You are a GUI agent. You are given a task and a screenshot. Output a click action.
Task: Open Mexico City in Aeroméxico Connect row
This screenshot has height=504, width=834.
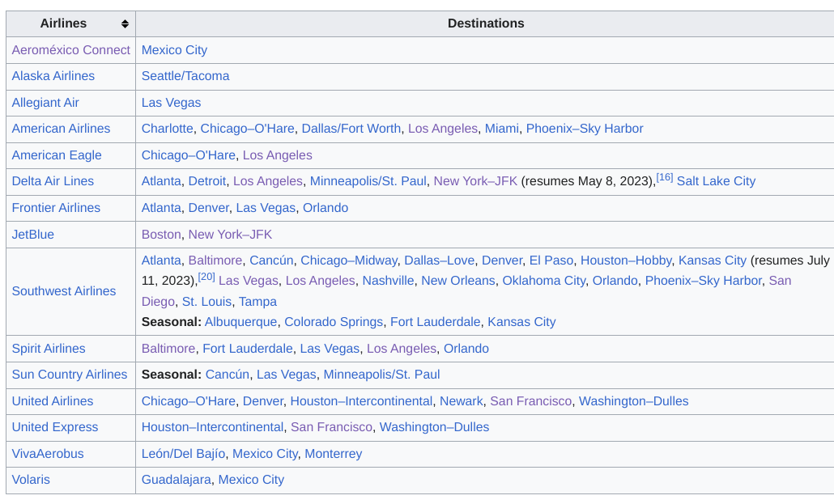[174, 50]
